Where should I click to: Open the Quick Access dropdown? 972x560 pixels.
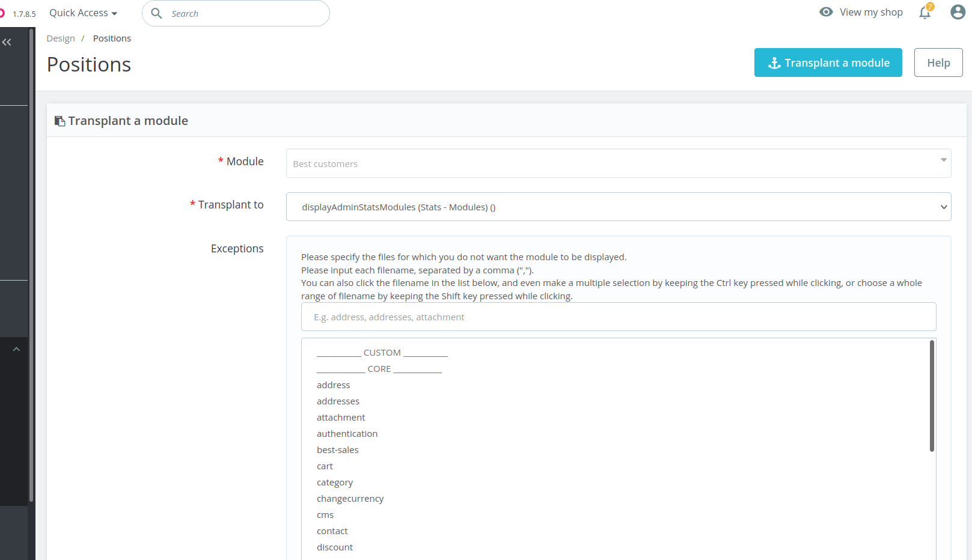[82, 13]
